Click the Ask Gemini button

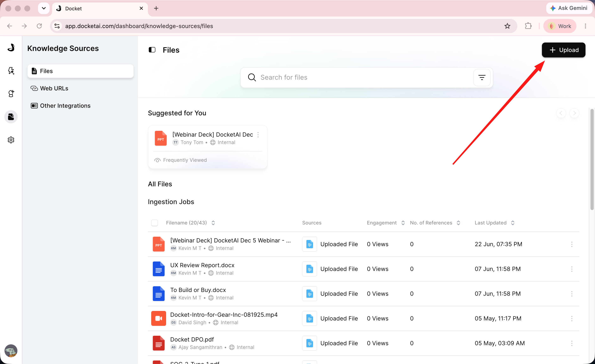[x=569, y=8]
